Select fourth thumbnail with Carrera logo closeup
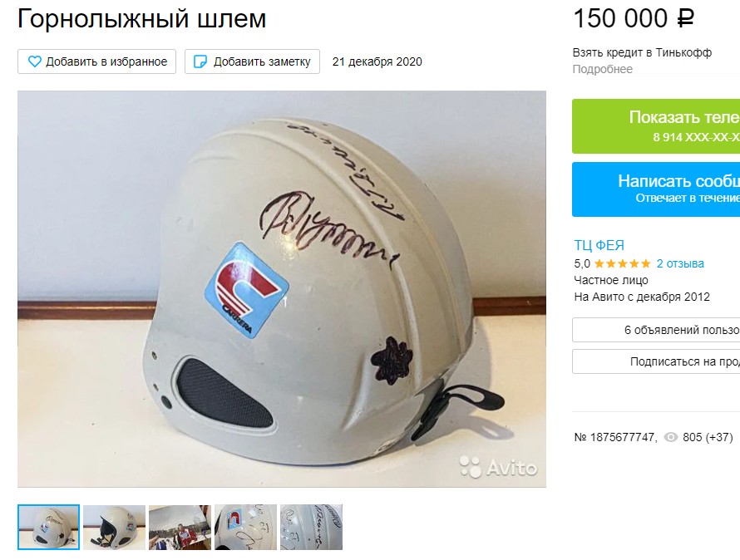Screen dimensions: 740x560 click(x=245, y=527)
